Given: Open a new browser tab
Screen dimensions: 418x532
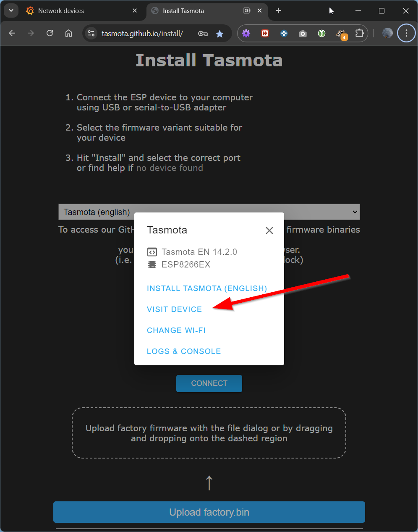Looking at the screenshot, I should tap(278, 10).
